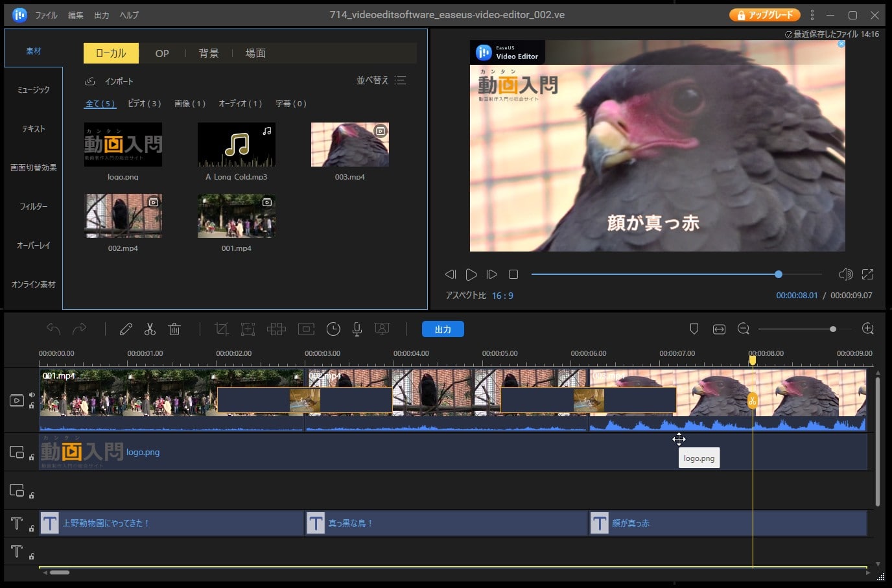Image resolution: width=892 pixels, height=588 pixels.
Task: Filter media by ビデオ(3)
Action: (144, 104)
